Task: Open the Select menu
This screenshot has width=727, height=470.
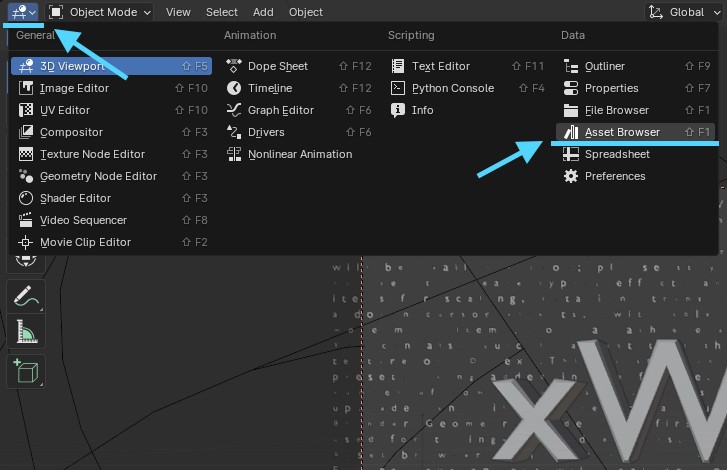Action: pyautogui.click(x=221, y=12)
